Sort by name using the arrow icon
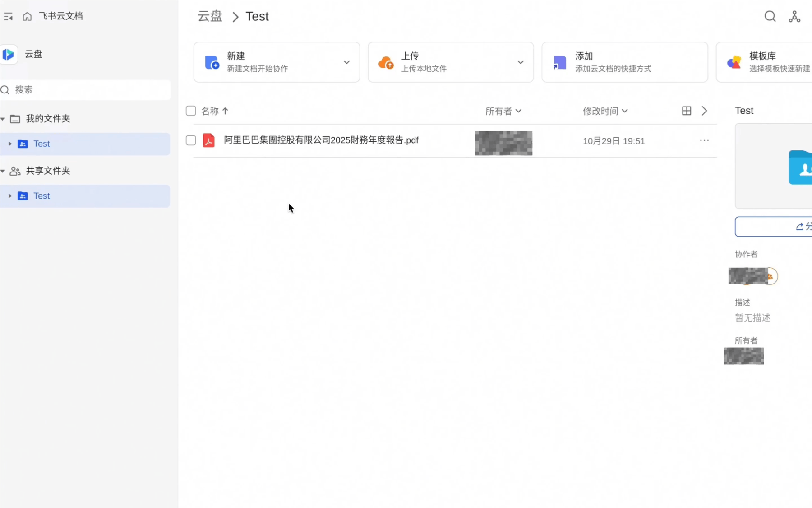Image resolution: width=812 pixels, height=508 pixels. click(225, 111)
